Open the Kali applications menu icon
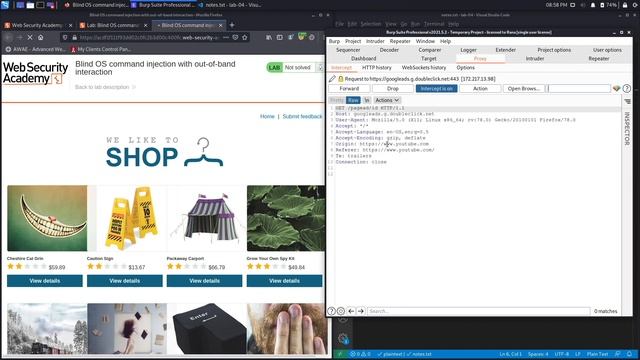Screen dimensions: 640x360 (5, 5)
